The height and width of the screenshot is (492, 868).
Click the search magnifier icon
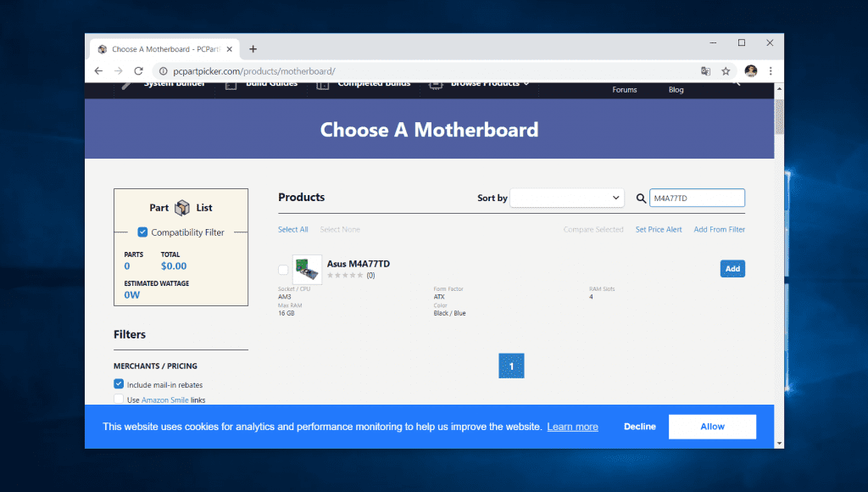pos(641,198)
